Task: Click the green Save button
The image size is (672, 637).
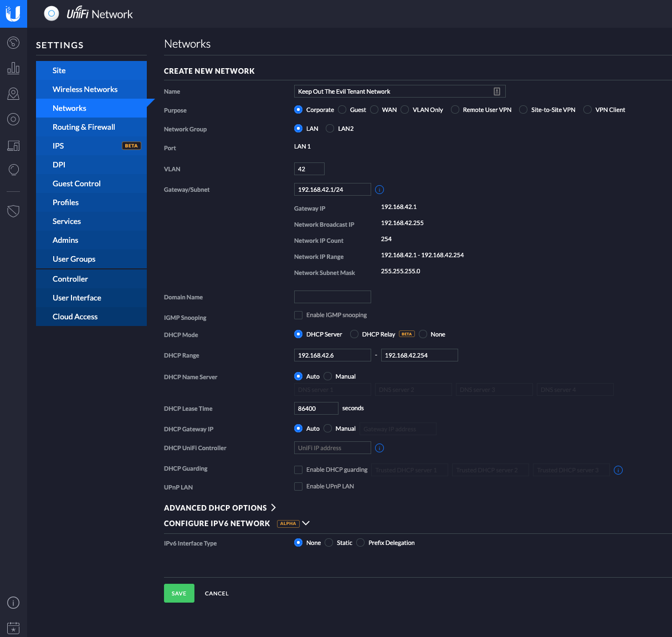Action: [x=179, y=593]
